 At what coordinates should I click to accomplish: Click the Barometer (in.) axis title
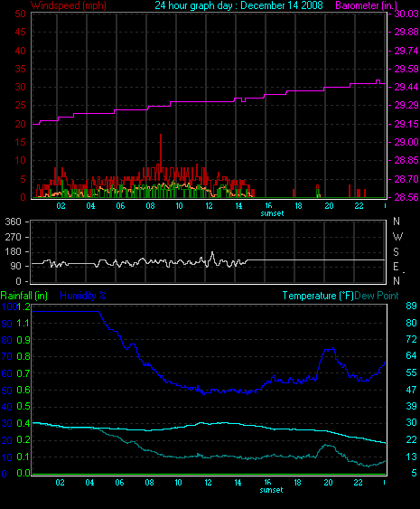point(366,5)
